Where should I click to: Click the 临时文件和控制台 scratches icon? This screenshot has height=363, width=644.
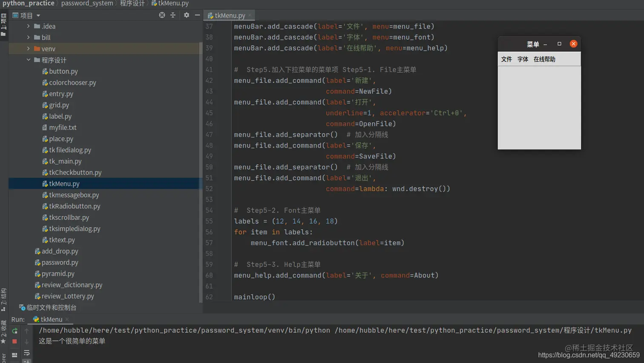pyautogui.click(x=22, y=307)
